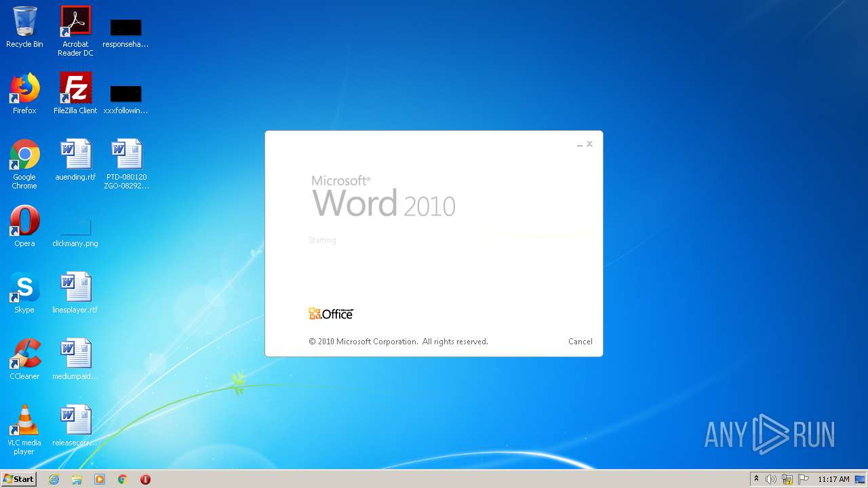Select the linesplayer.rtf document icon
The height and width of the screenshot is (488, 868).
(75, 293)
